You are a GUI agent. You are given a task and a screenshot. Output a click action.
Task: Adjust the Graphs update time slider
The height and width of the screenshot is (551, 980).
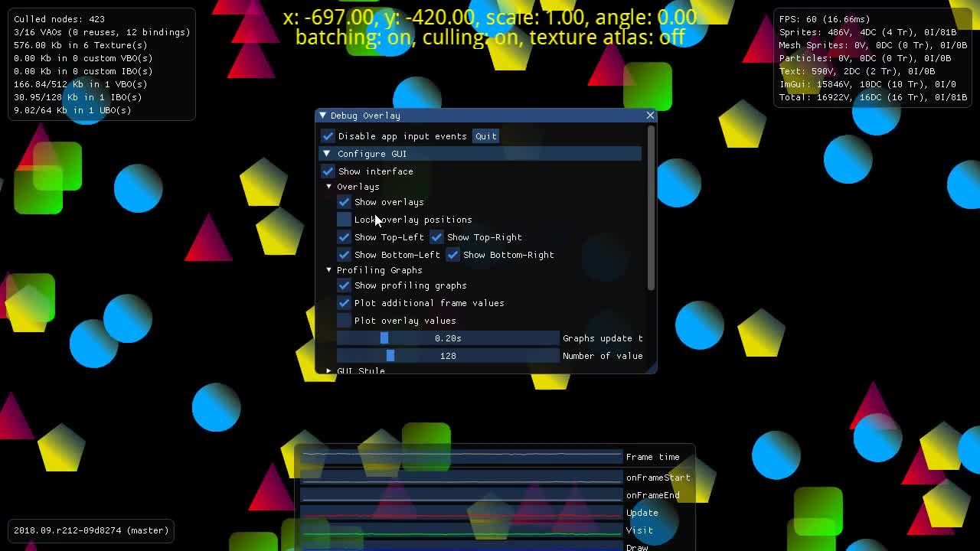pos(448,337)
